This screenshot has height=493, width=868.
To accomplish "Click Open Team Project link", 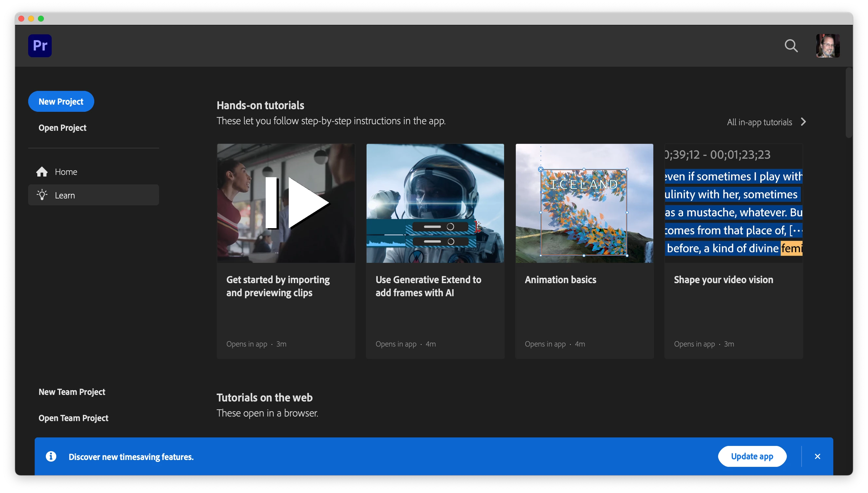I will 74,418.
